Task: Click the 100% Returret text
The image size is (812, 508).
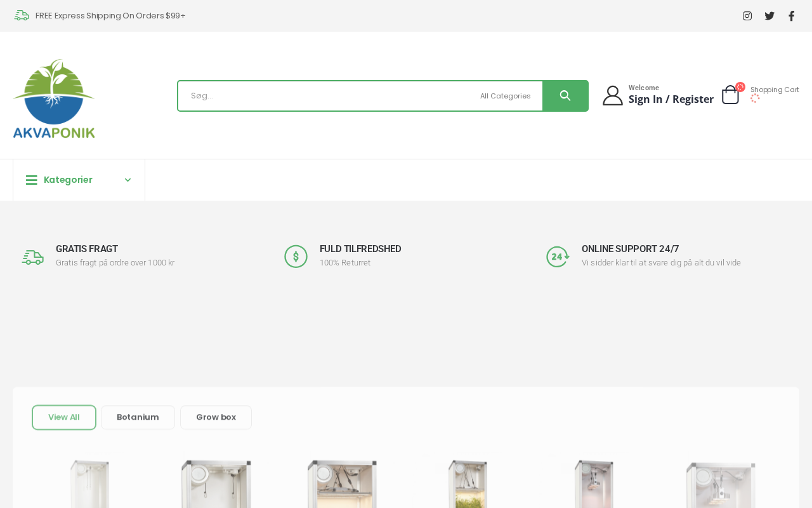Action: pyautogui.click(x=345, y=263)
